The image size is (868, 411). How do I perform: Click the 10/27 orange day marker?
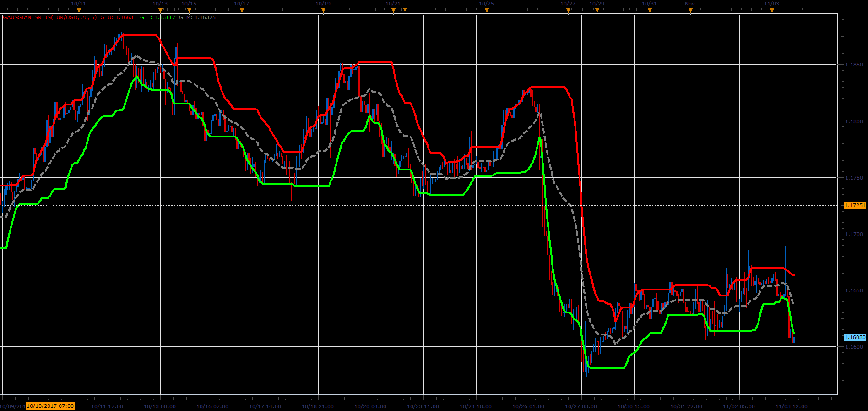pos(568,10)
